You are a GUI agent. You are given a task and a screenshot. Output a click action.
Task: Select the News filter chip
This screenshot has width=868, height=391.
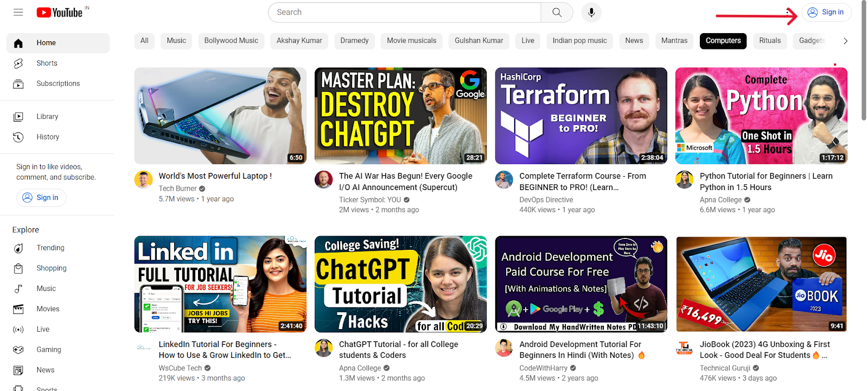pyautogui.click(x=634, y=41)
